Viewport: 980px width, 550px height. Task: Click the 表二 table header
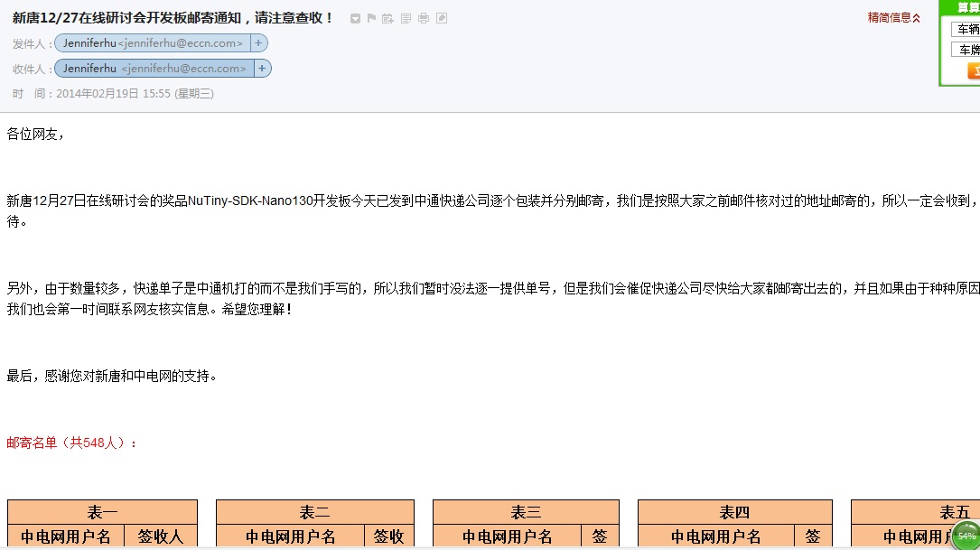(x=315, y=512)
